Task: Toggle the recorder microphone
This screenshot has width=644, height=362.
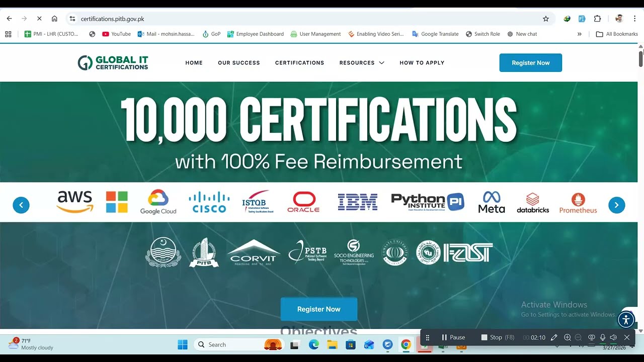Action: click(x=603, y=337)
